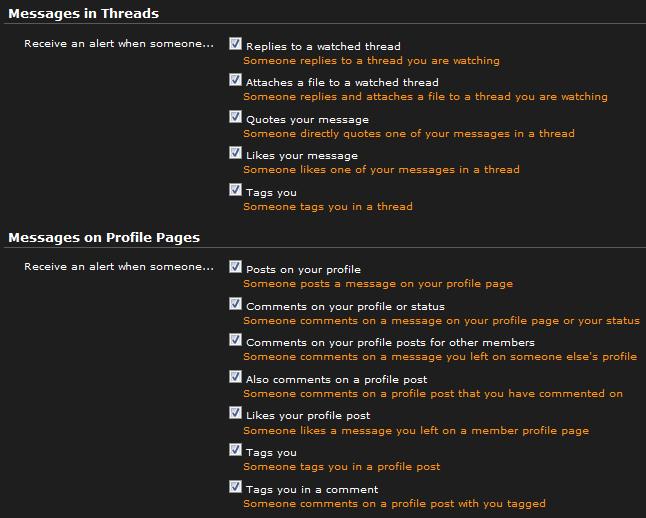This screenshot has height=518, width=646.
Task: Uncheck the 'Posts on your profile' checkbox
Action: coord(236,267)
